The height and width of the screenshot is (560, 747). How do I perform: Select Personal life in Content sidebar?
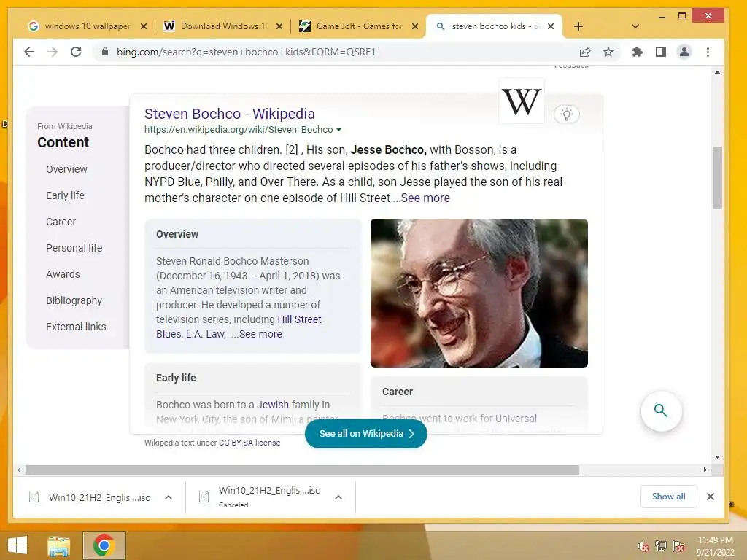tap(74, 248)
